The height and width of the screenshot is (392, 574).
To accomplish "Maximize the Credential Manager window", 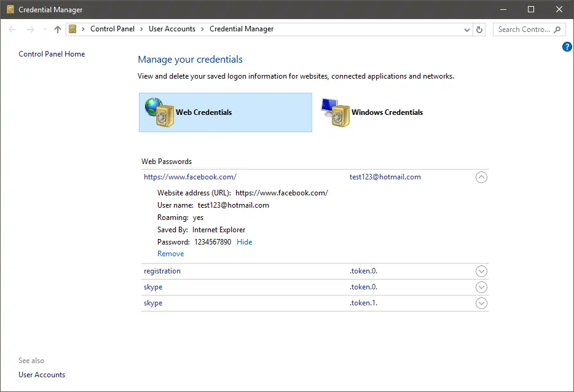I will (x=531, y=9).
